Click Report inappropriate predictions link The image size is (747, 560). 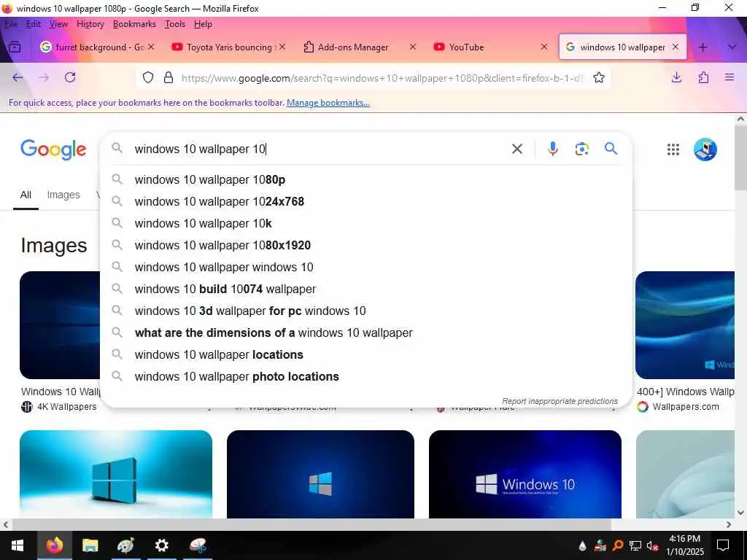point(560,401)
